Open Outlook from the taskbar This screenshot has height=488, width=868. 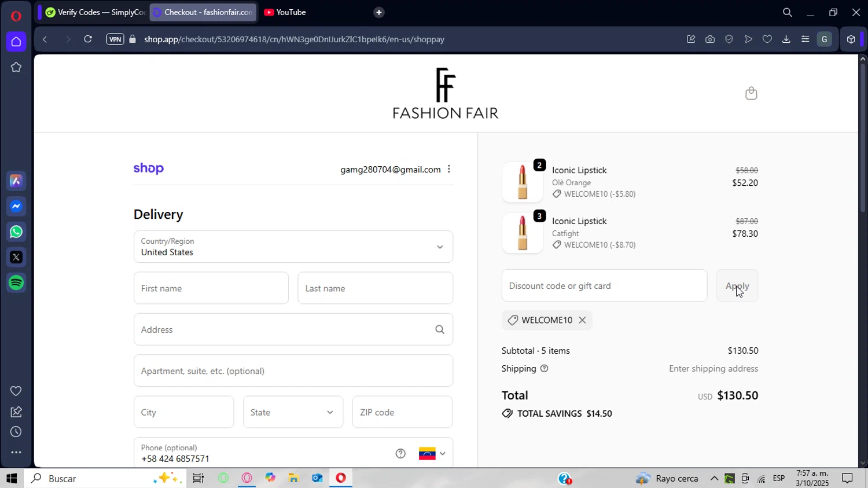tap(317, 478)
